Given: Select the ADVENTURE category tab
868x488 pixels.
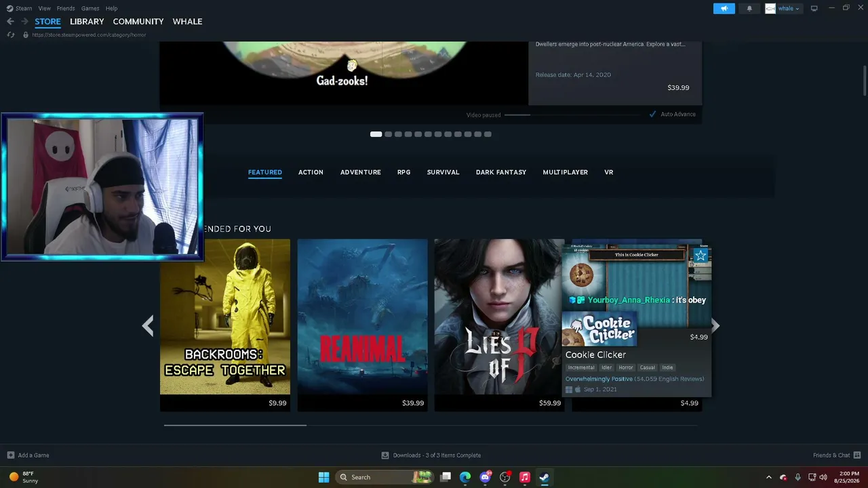Looking at the screenshot, I should pyautogui.click(x=361, y=172).
